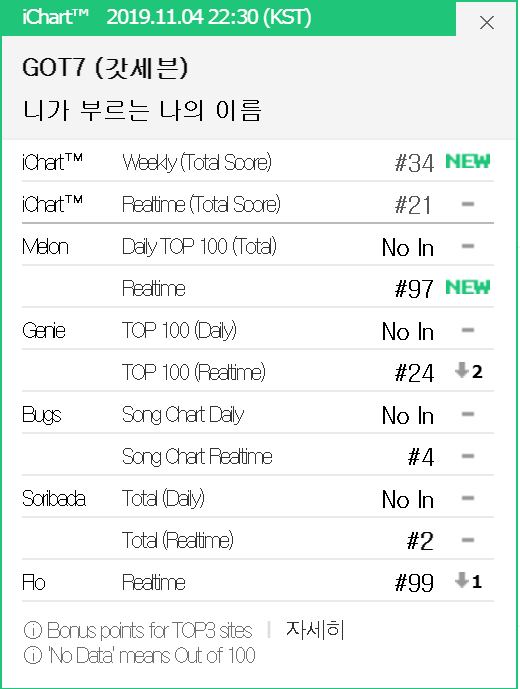Select Soribada Total (Realtime) row
Screen dimensions: 520x689
pyautogui.click(x=258, y=540)
